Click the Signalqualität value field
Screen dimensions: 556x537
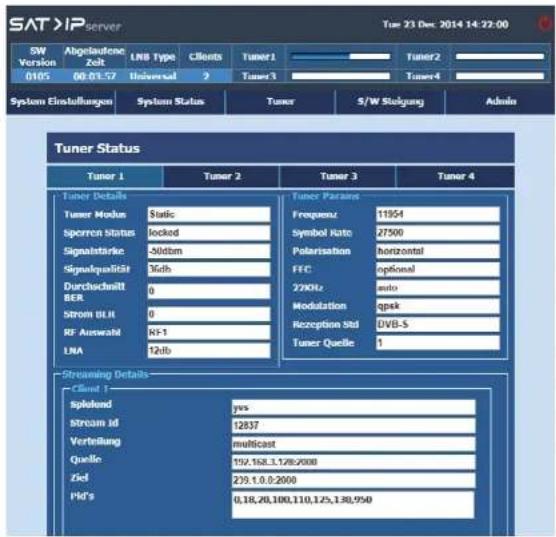209,269
